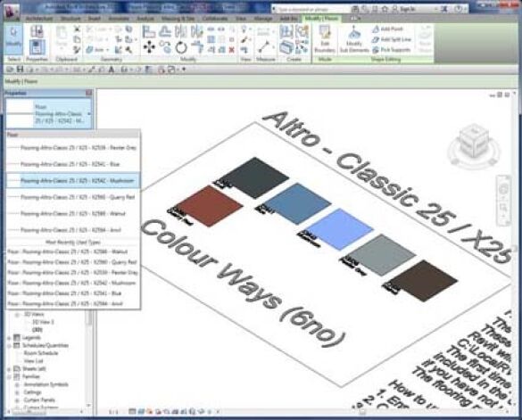Click the dark brown Walnut colour swatch

pyautogui.click(x=425, y=281)
